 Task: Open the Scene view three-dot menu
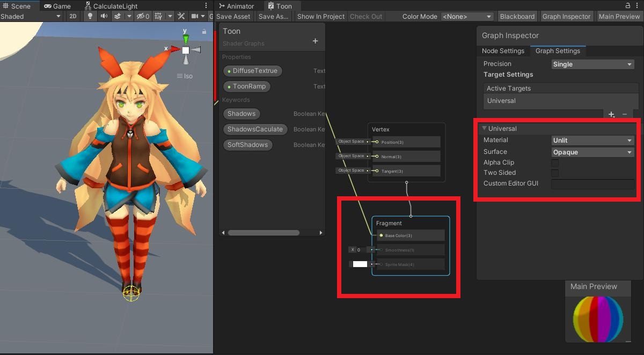coord(206,6)
